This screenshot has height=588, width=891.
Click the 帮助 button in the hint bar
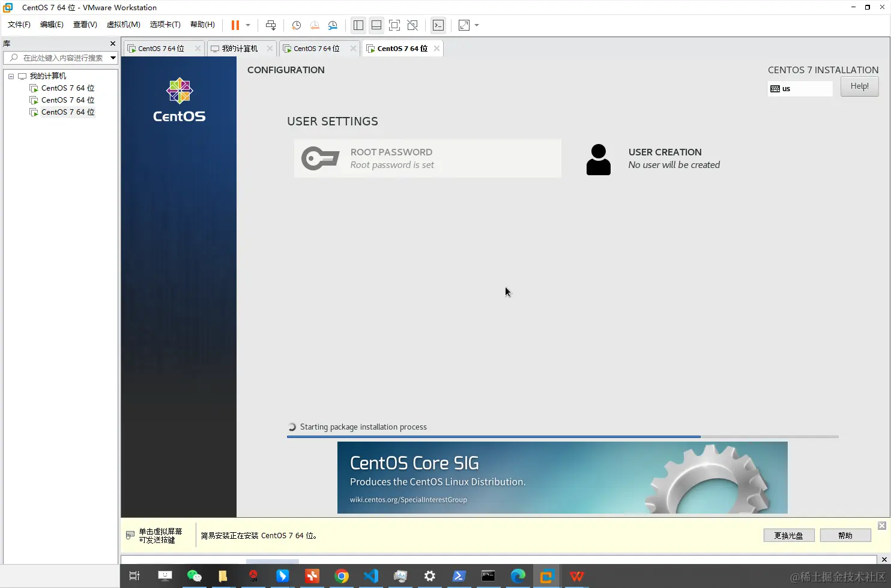point(845,535)
